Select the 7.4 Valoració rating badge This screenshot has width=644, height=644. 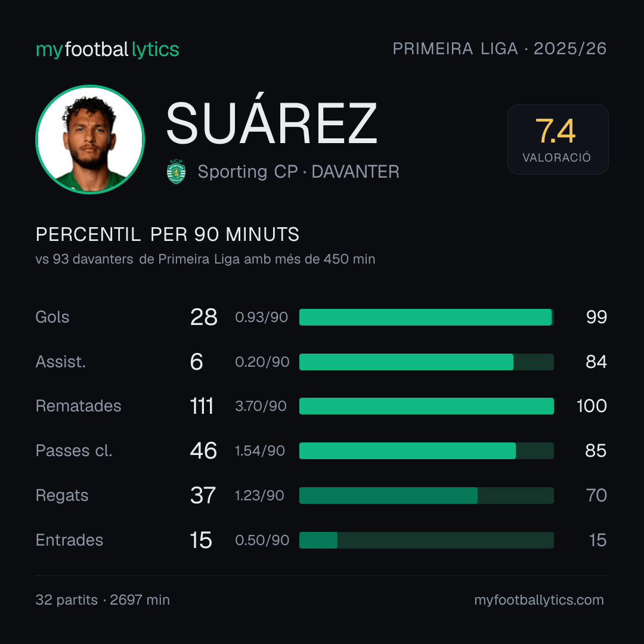click(x=558, y=139)
